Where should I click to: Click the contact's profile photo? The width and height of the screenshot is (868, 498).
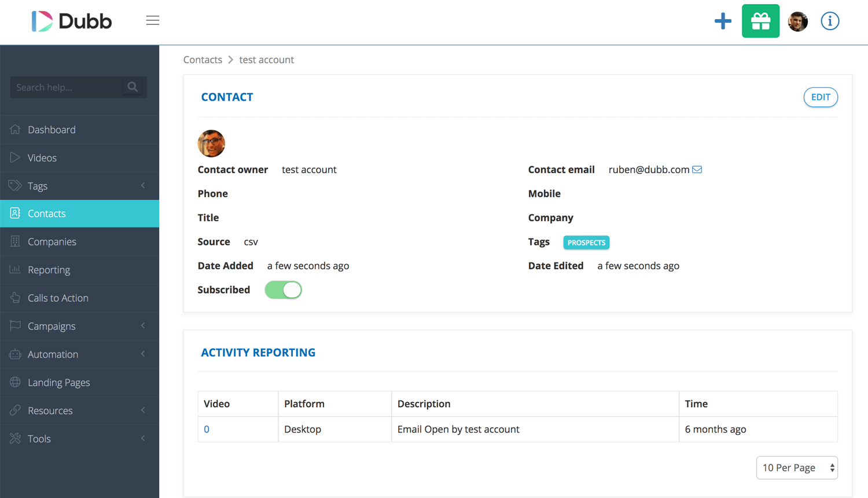point(211,144)
